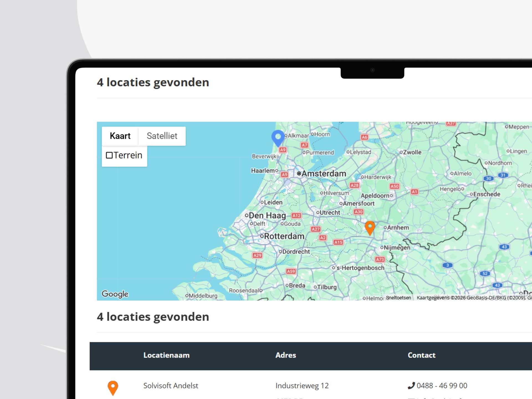Click the Haarlem label on the map
The image size is (532, 399).
tap(263, 171)
